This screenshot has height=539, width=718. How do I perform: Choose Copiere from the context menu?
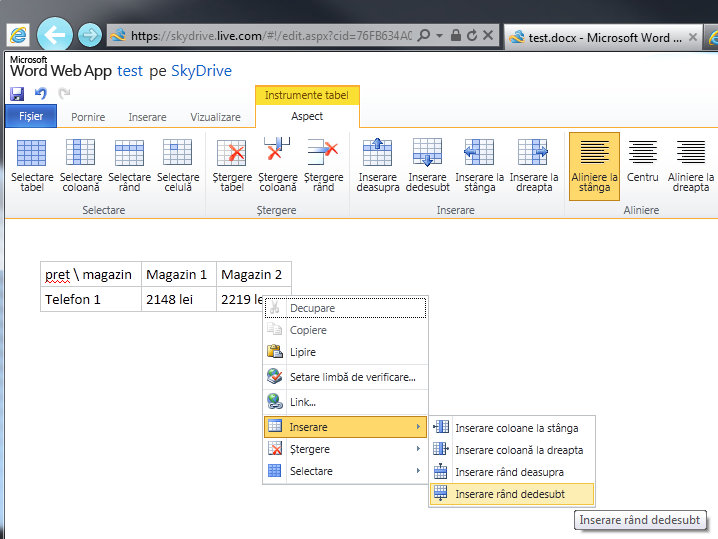345,330
